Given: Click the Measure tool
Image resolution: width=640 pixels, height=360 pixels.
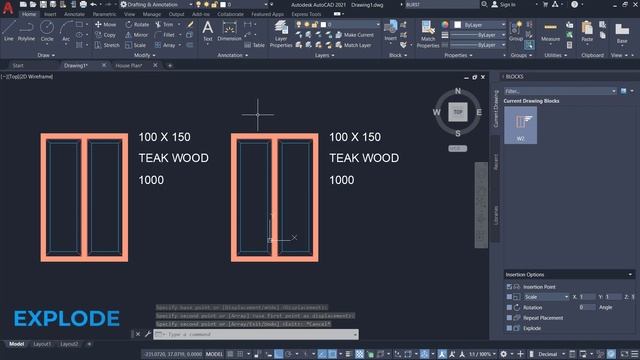Looking at the screenshot, I should pyautogui.click(x=550, y=32).
